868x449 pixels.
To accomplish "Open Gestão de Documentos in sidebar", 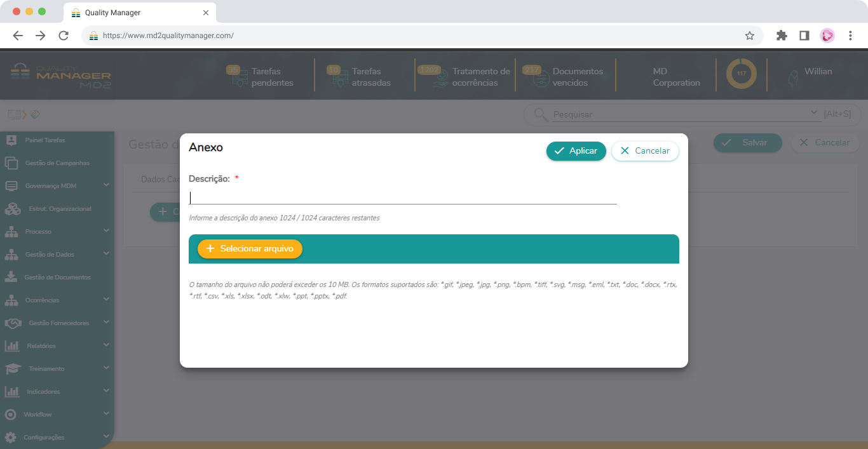I will coord(57,278).
